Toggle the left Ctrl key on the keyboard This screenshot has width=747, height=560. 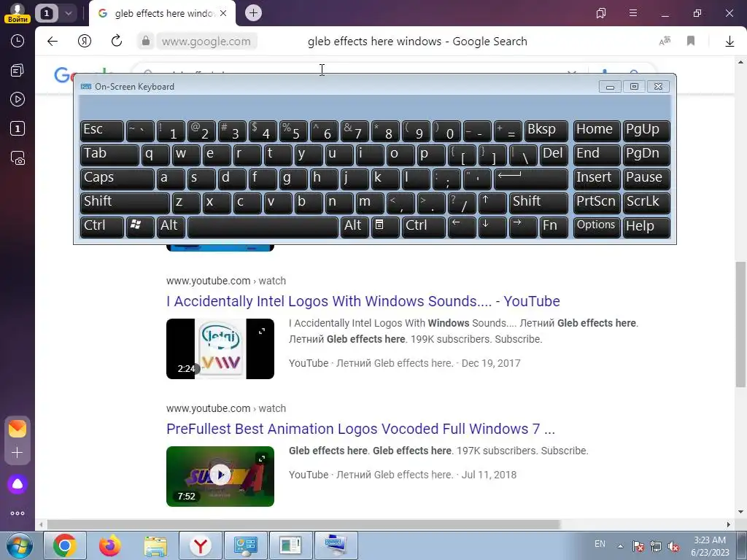tap(102, 226)
